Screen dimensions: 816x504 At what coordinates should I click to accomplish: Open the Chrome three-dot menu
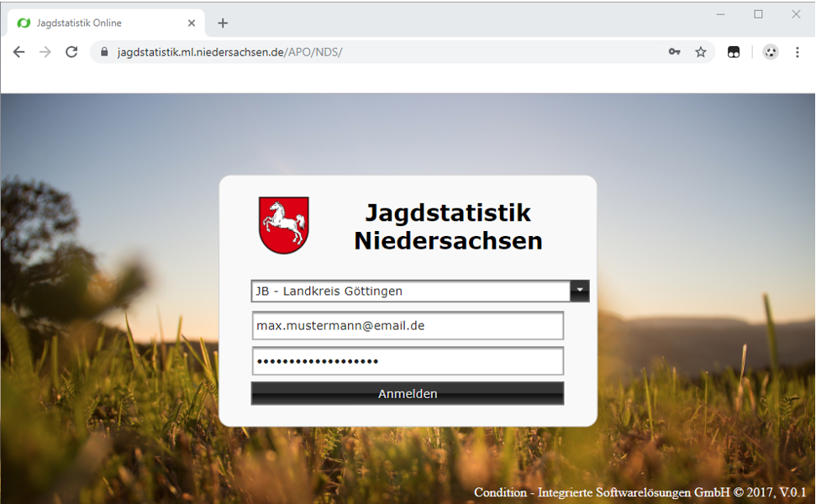797,52
